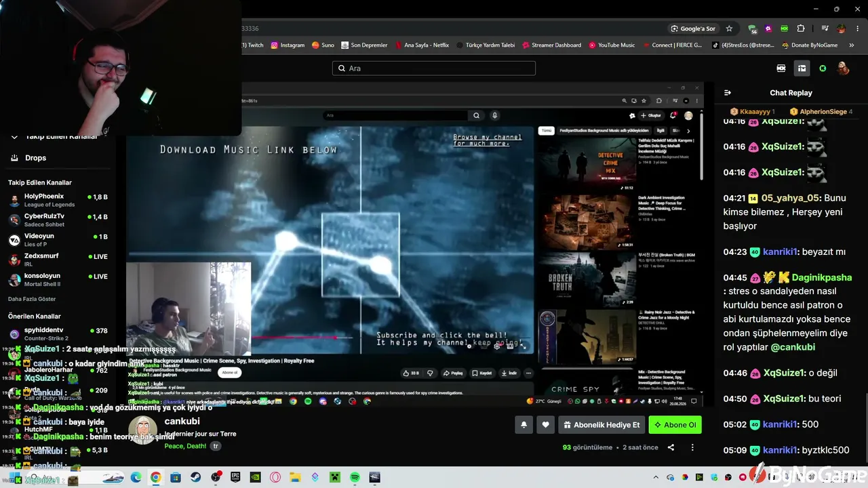Open the Nvidia app from the taskbar
Viewport: 868px width, 488px height.
click(x=255, y=477)
